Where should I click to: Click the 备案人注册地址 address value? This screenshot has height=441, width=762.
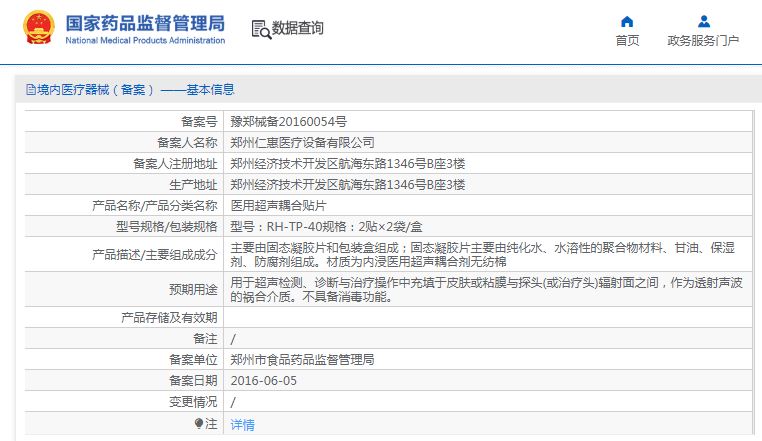point(348,163)
